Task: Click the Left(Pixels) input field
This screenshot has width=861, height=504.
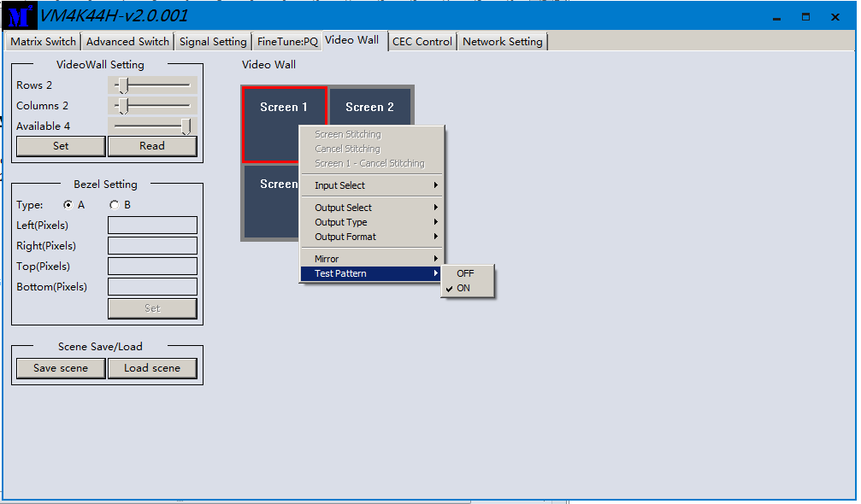Action: [152, 226]
